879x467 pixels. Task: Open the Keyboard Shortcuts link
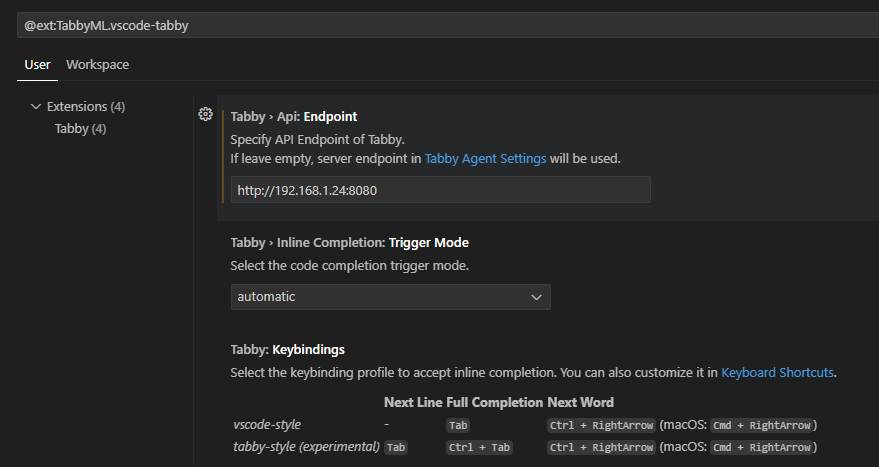(x=777, y=372)
